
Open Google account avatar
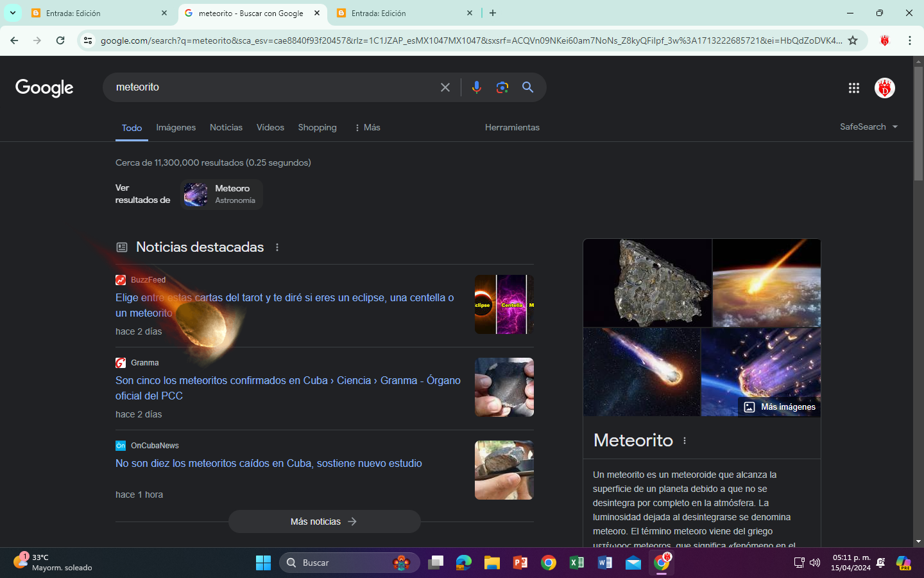point(885,88)
